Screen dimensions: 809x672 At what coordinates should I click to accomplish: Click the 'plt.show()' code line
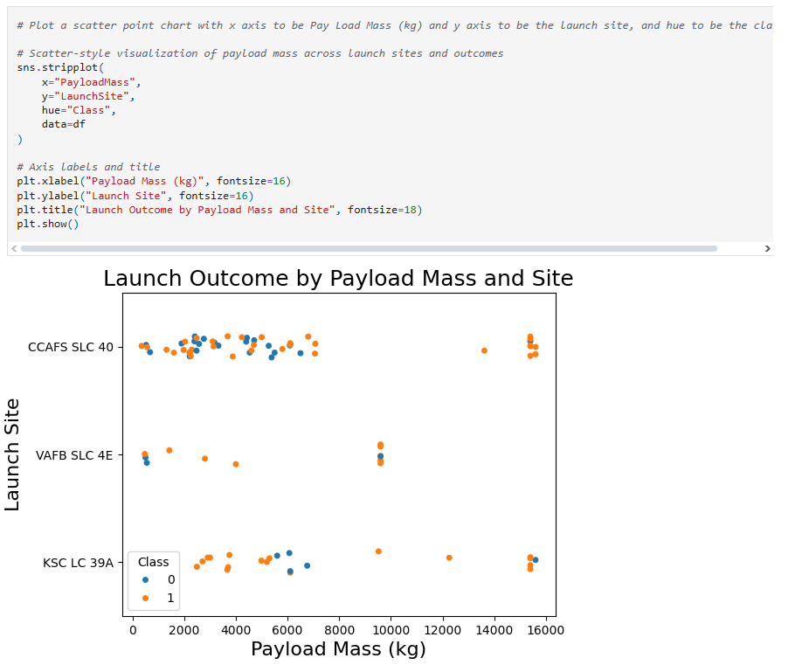click(x=47, y=224)
